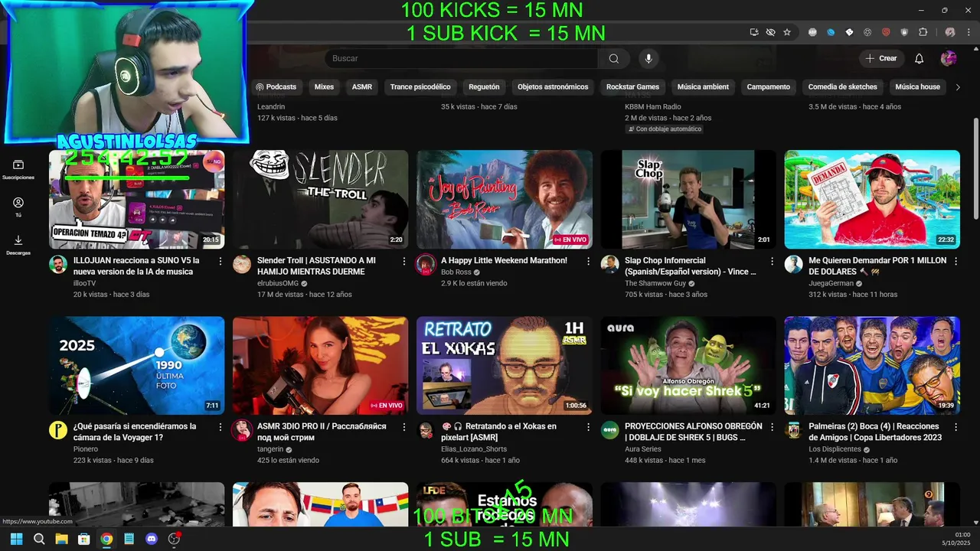The height and width of the screenshot is (551, 980).
Task: Select the Rockstar Games chip
Action: pos(632,87)
